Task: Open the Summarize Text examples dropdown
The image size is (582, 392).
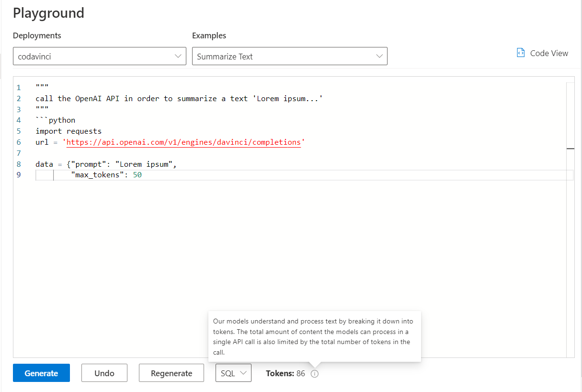Action: [287, 56]
